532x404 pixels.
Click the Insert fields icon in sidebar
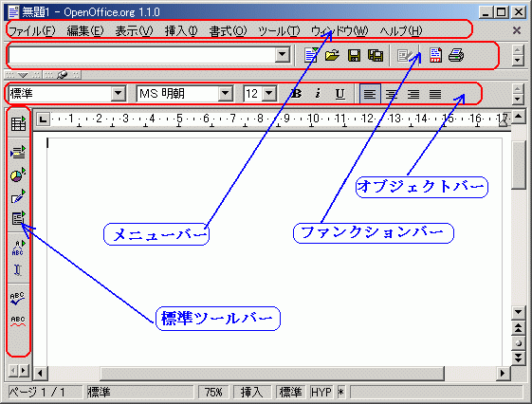pyautogui.click(x=18, y=152)
